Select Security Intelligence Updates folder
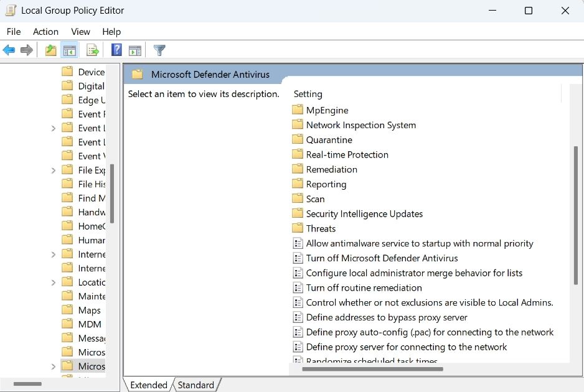 point(364,213)
